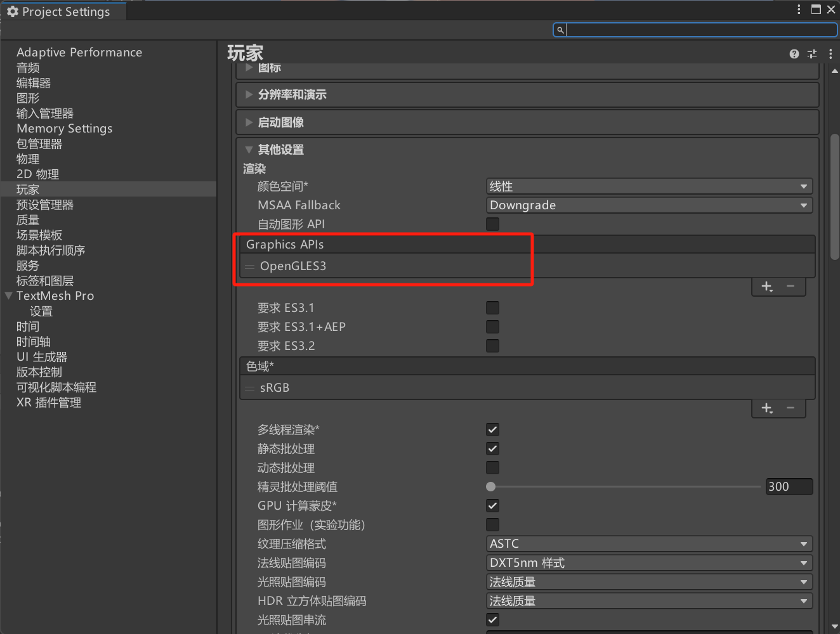
Task: Click the three-dot menu icon in the 玩家 header
Action: [x=831, y=54]
